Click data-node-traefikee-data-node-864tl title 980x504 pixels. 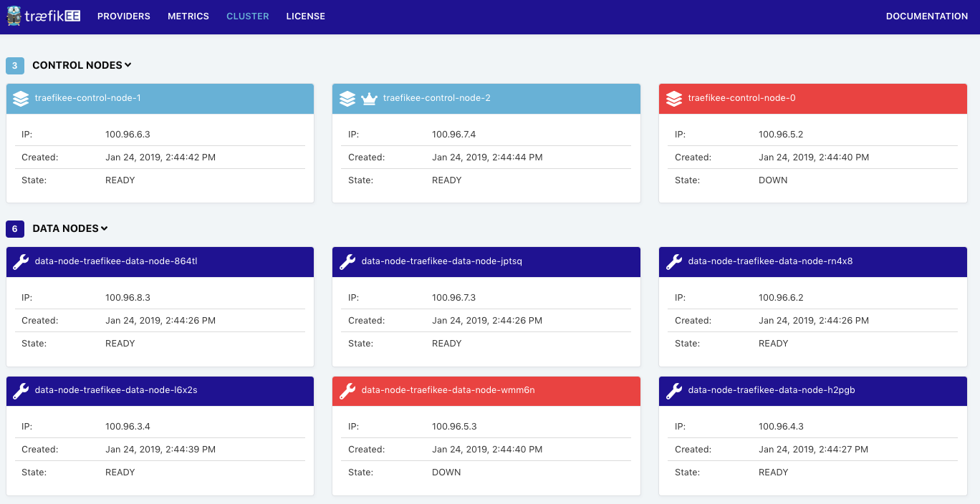[x=116, y=261]
